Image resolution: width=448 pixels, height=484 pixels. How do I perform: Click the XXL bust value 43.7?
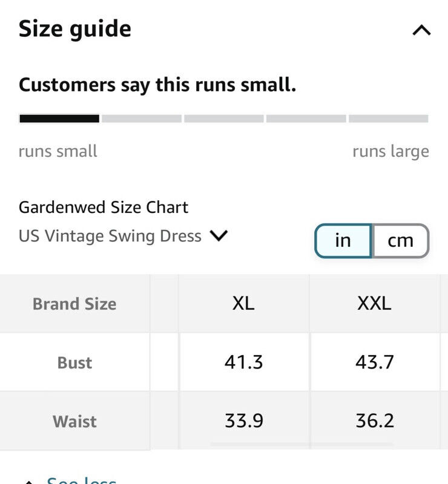click(374, 362)
